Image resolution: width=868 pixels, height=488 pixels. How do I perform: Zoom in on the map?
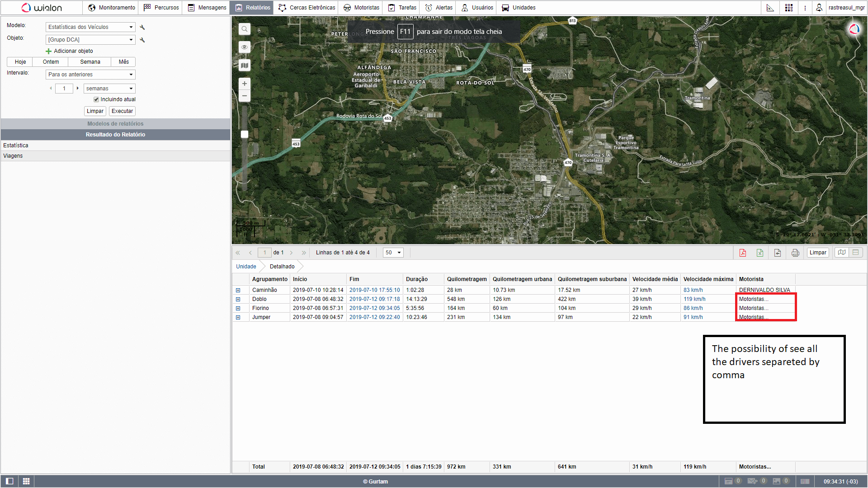[245, 84]
